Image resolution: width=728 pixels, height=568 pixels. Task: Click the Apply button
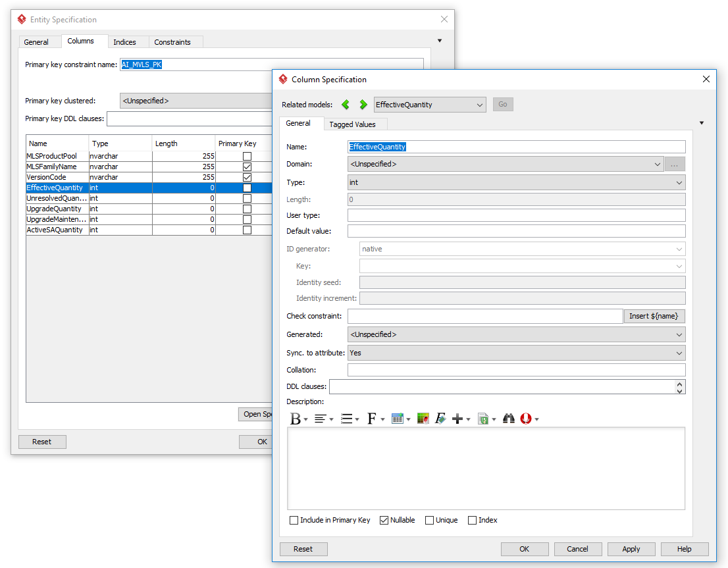[x=631, y=549]
